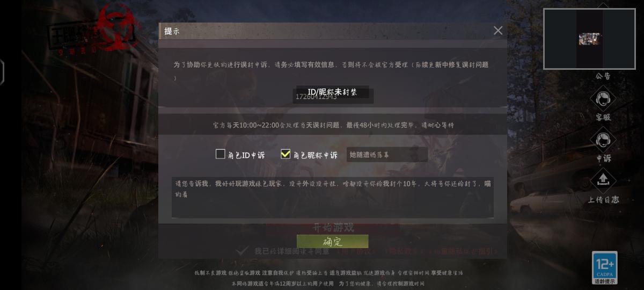The image size is (644, 290).
Task: Confirm with the green 确定 button
Action: 333,242
